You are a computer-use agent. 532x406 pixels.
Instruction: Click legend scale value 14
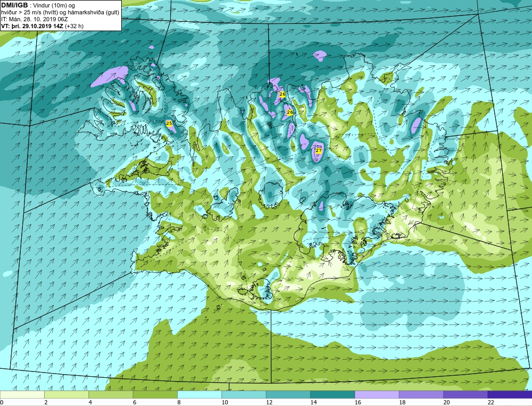click(x=313, y=402)
